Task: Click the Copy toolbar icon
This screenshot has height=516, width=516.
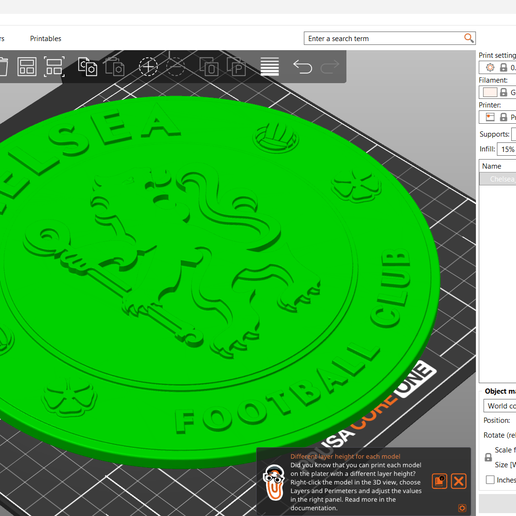Action: [x=87, y=66]
